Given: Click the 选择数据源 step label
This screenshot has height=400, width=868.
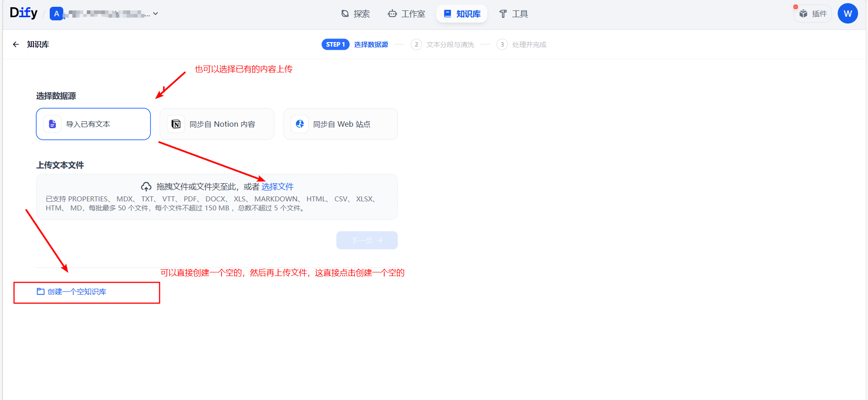Looking at the screenshot, I should point(371,44).
